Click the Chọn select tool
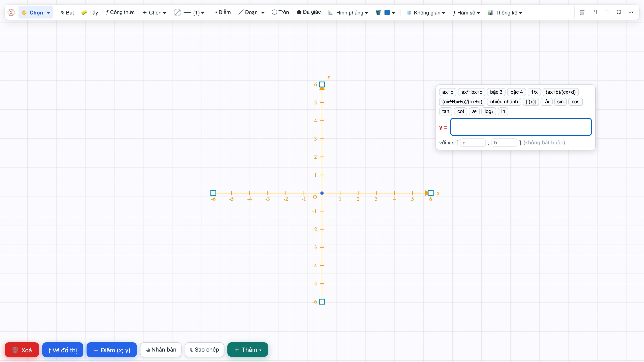 coord(35,12)
